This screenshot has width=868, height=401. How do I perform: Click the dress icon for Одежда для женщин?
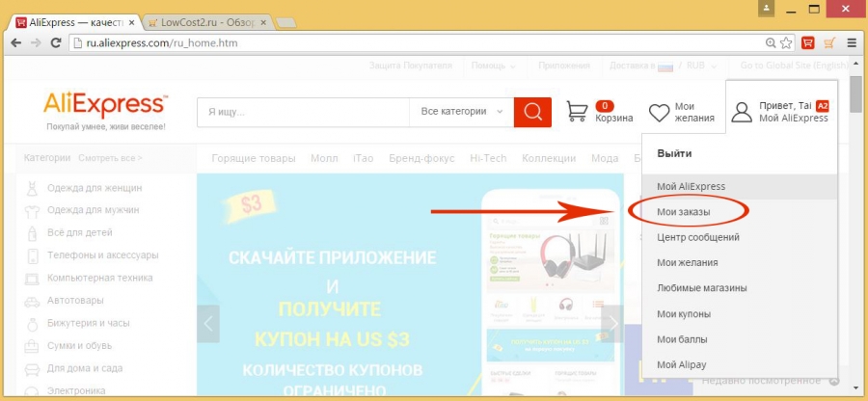pyautogui.click(x=32, y=188)
